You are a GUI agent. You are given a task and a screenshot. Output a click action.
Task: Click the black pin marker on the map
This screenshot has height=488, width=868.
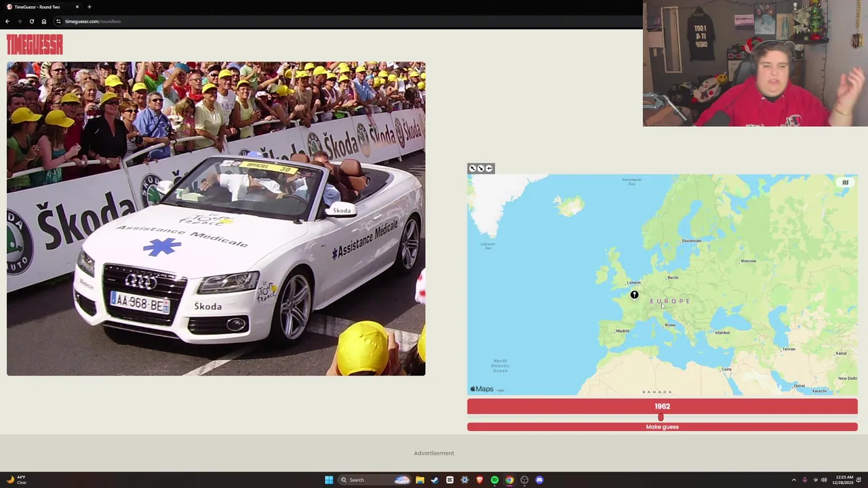click(634, 295)
